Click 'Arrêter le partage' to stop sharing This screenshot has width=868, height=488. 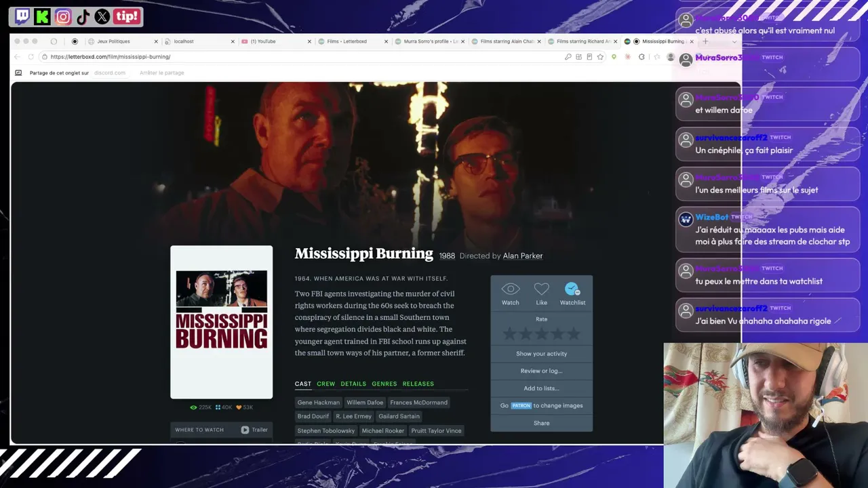[162, 73]
